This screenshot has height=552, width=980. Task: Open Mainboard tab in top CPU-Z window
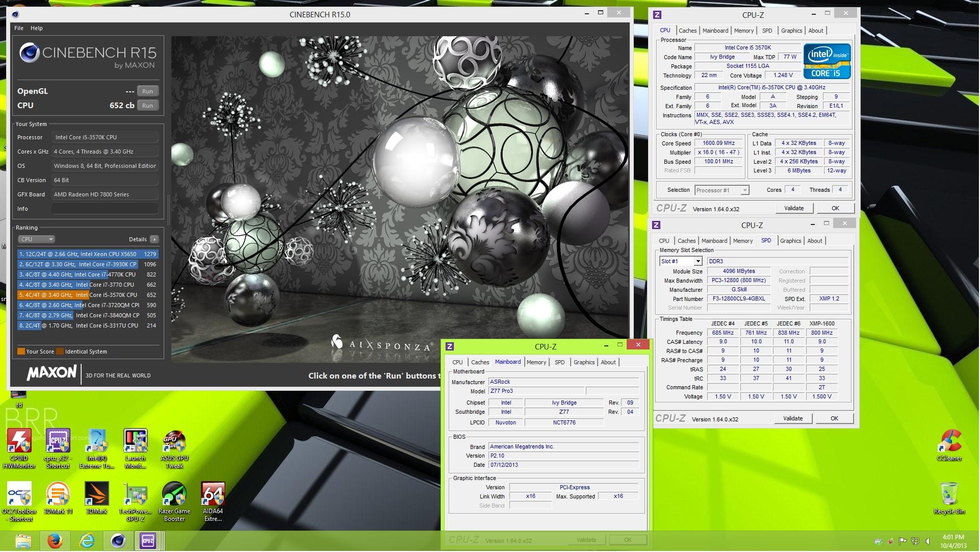coord(715,31)
